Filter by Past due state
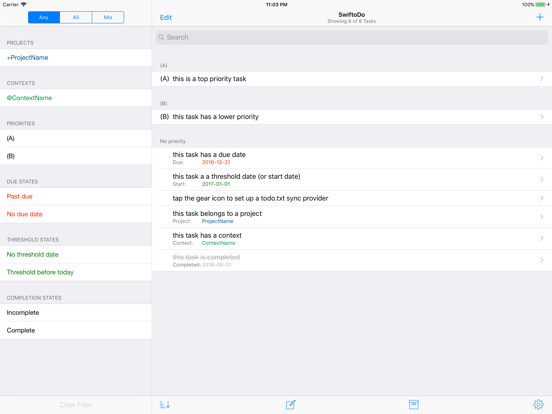 [76, 196]
